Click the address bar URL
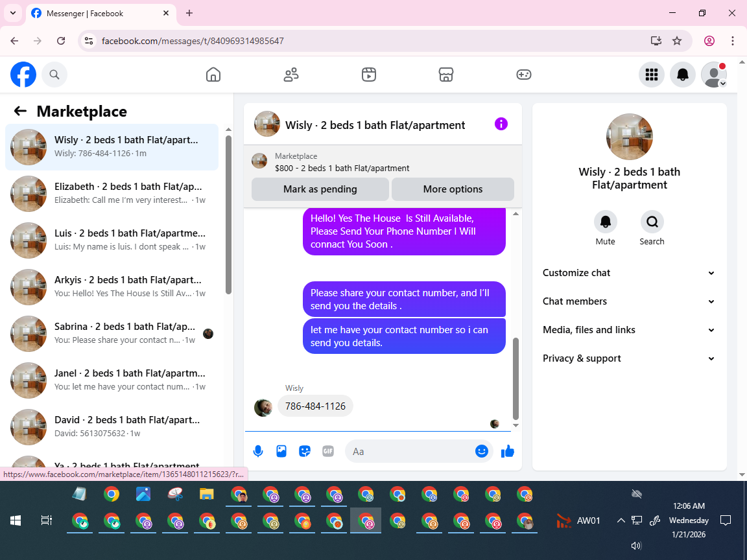Screen dimensions: 747x560 coord(193,41)
